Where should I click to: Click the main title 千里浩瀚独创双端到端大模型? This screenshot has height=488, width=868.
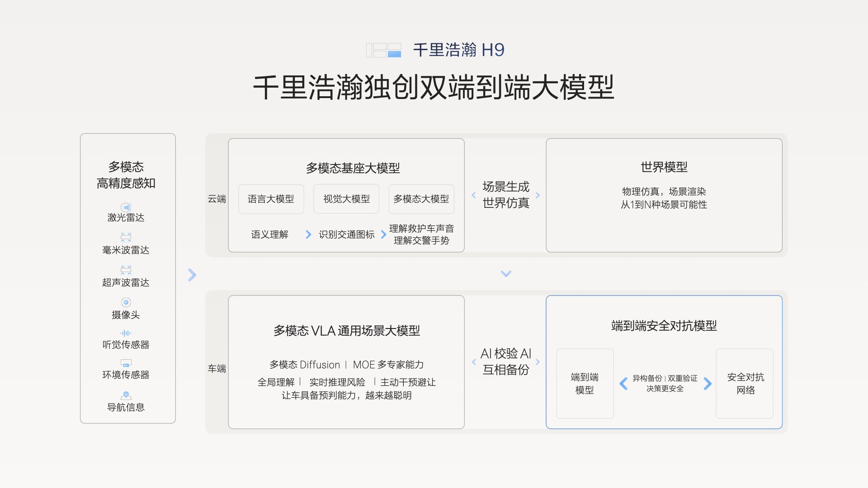coord(434,87)
